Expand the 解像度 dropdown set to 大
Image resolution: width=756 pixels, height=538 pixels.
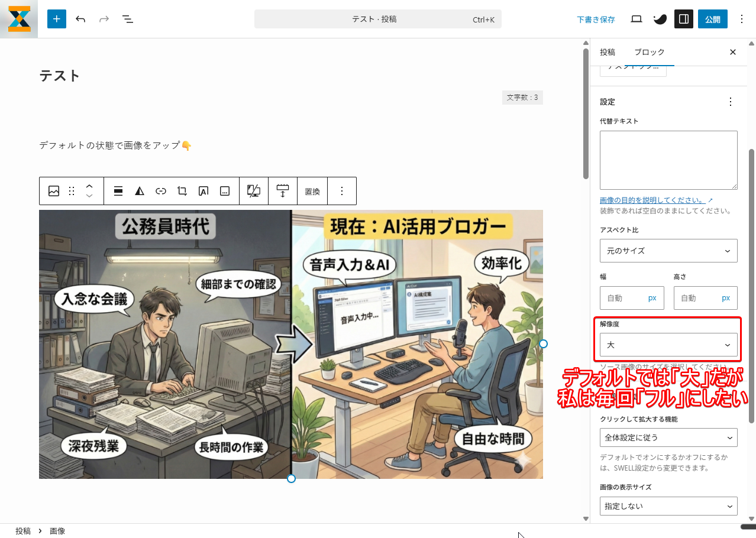(668, 345)
